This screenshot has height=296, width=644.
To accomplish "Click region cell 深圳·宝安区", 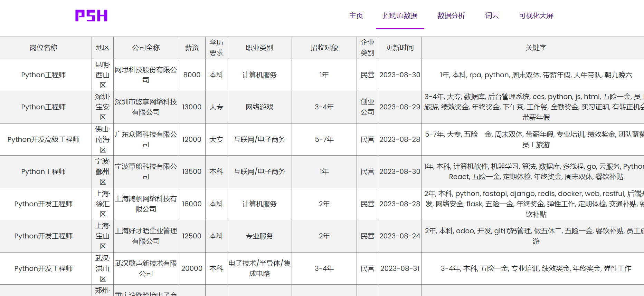I will [103, 107].
